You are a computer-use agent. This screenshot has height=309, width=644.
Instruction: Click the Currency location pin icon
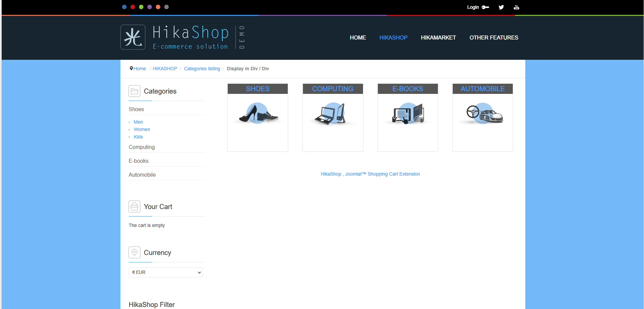[134, 253]
